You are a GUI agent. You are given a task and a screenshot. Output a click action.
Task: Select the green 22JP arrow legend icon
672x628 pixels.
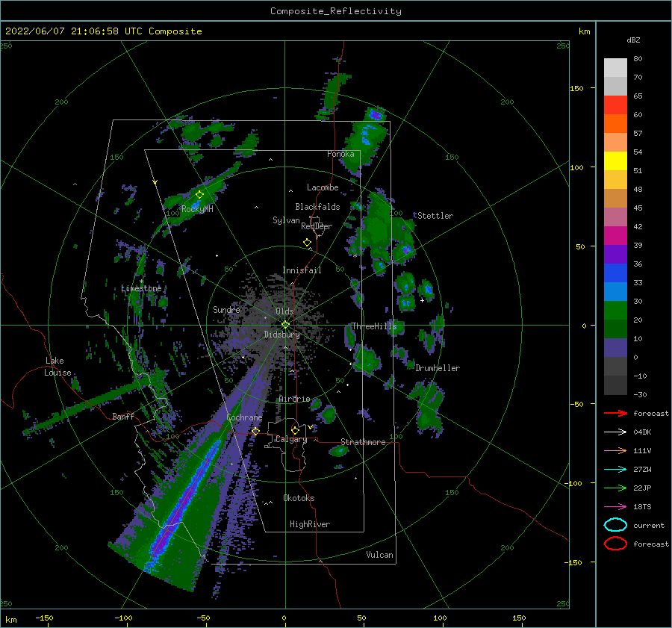[615, 488]
